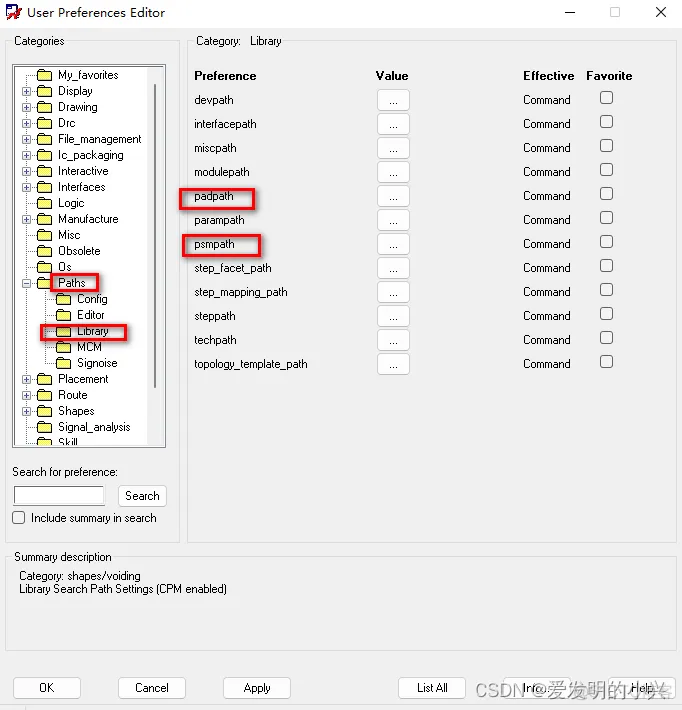Open value editor for parampath
Viewport: 682px width, 710px height.
click(393, 220)
